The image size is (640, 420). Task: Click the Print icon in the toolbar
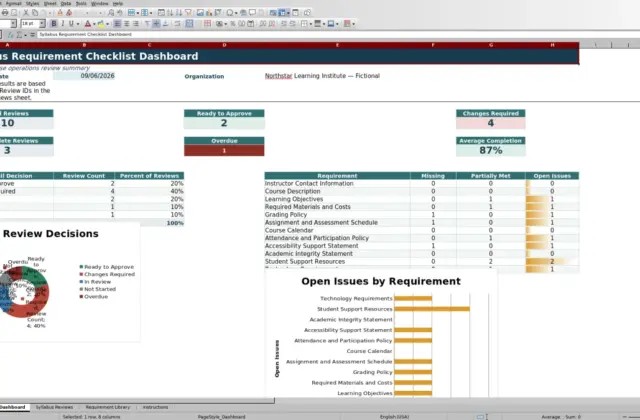click(x=5, y=13)
